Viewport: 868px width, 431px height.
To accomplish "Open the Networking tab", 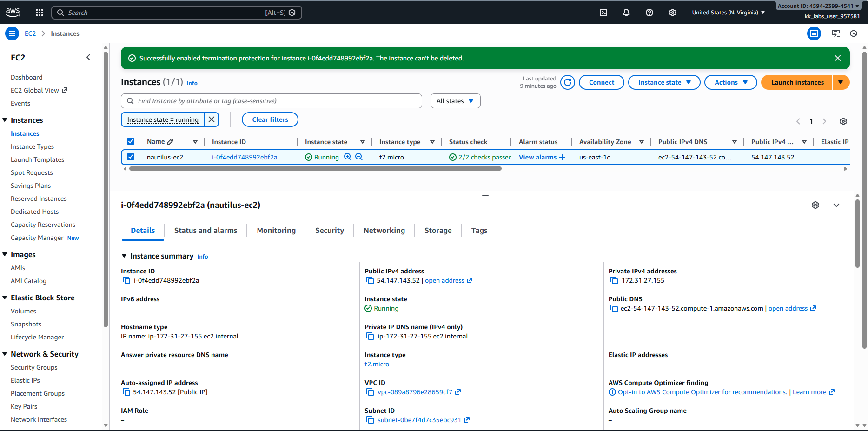I will [384, 230].
